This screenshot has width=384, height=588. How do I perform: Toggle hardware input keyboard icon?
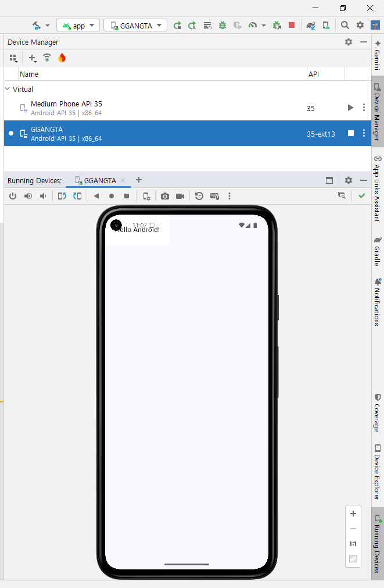(x=215, y=196)
